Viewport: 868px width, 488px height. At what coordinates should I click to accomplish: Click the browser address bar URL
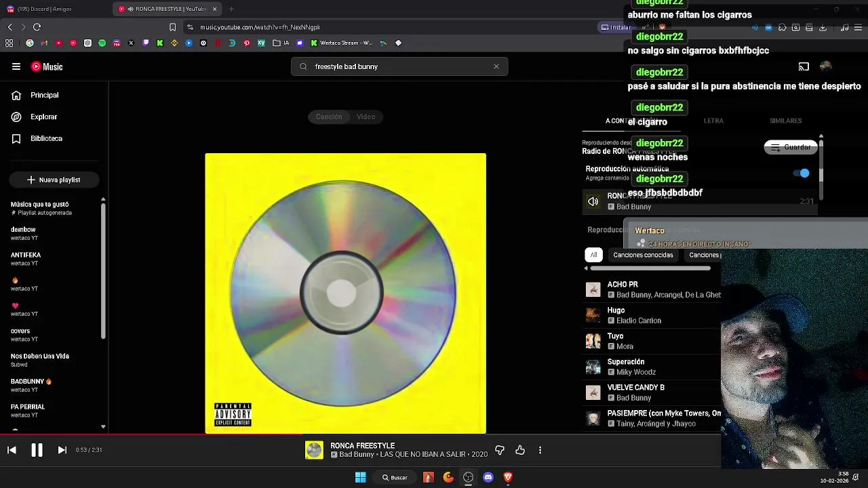click(x=260, y=27)
